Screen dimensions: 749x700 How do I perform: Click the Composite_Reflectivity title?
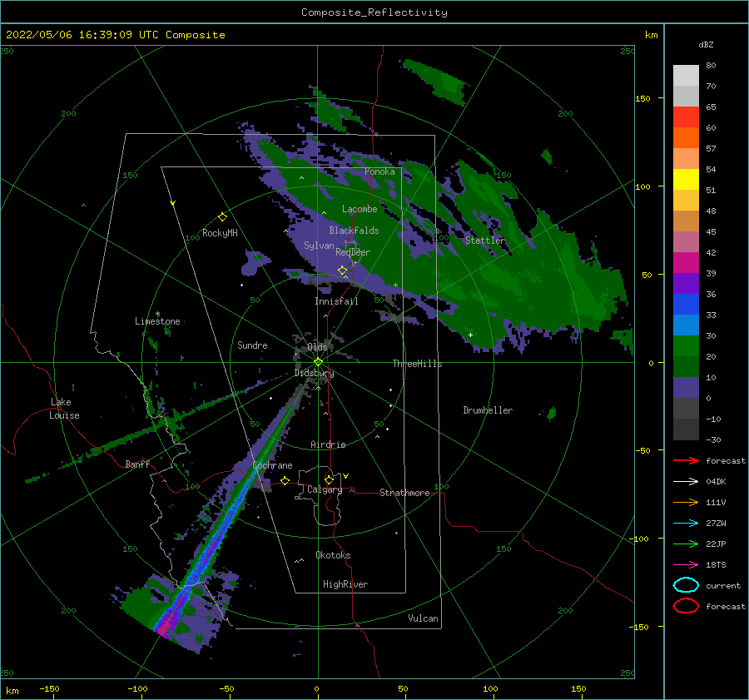click(x=374, y=12)
